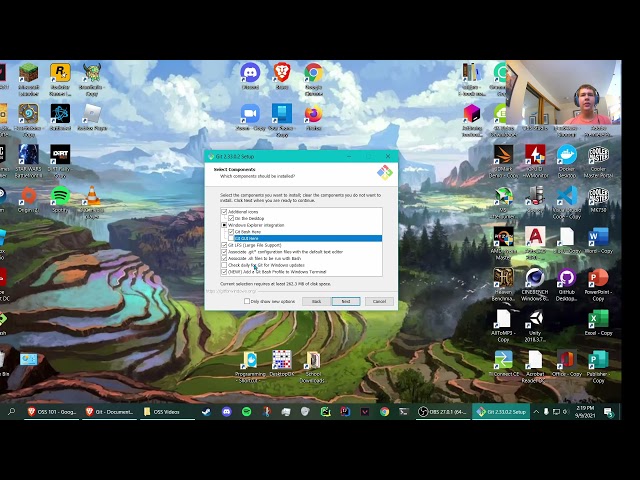
Task: Open Chrome from the taskbar
Action: click(384, 412)
